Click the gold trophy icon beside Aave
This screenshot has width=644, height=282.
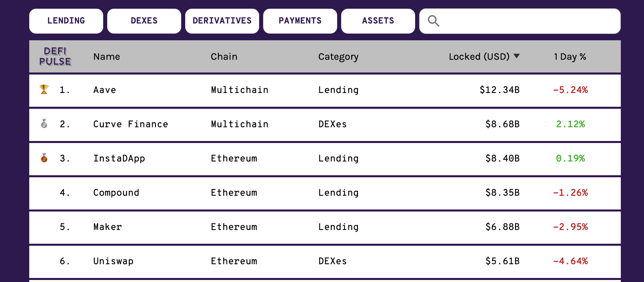coord(44,90)
